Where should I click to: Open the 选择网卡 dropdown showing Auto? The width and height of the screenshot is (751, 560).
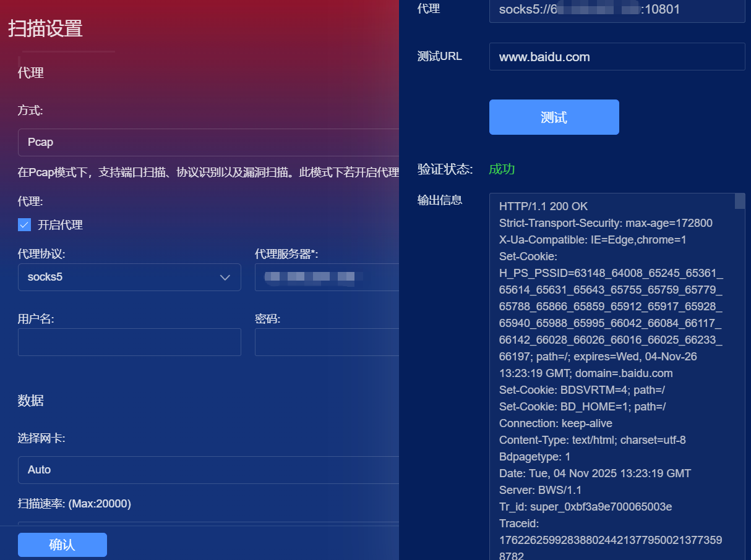coord(208,470)
